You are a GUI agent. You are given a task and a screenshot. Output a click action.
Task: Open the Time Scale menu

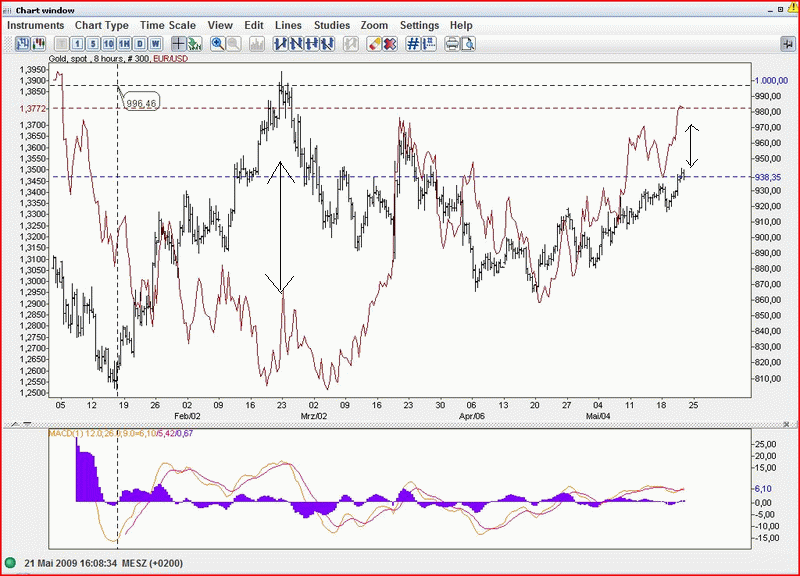tap(168, 25)
